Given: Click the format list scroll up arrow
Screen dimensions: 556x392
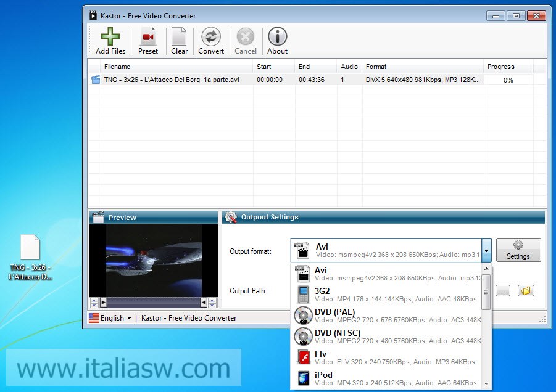Looking at the screenshot, I should pos(486,269).
